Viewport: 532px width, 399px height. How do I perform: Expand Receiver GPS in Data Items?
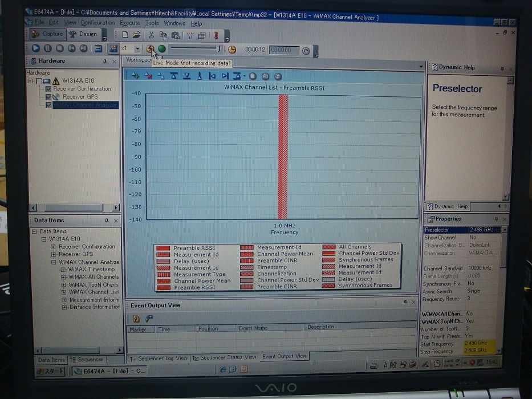pyautogui.click(x=53, y=254)
